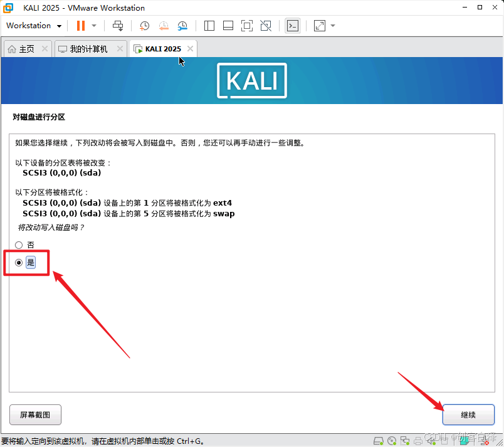Enter full screen mode

pyautogui.click(x=247, y=26)
